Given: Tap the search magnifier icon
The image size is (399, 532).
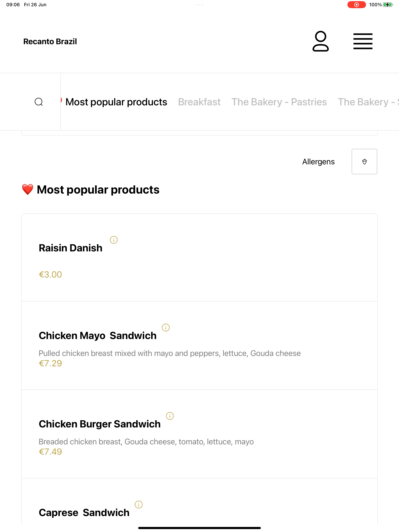Looking at the screenshot, I should tap(39, 102).
